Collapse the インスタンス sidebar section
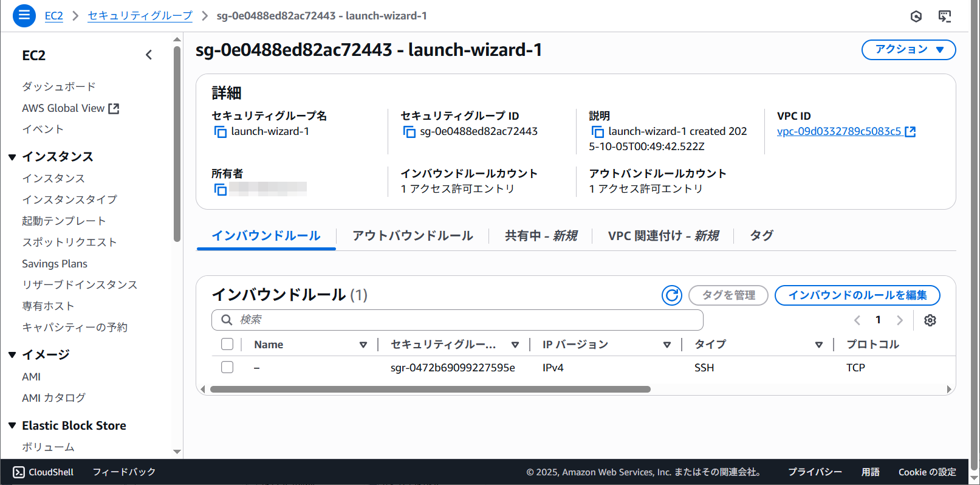This screenshot has width=980, height=485. [x=12, y=157]
